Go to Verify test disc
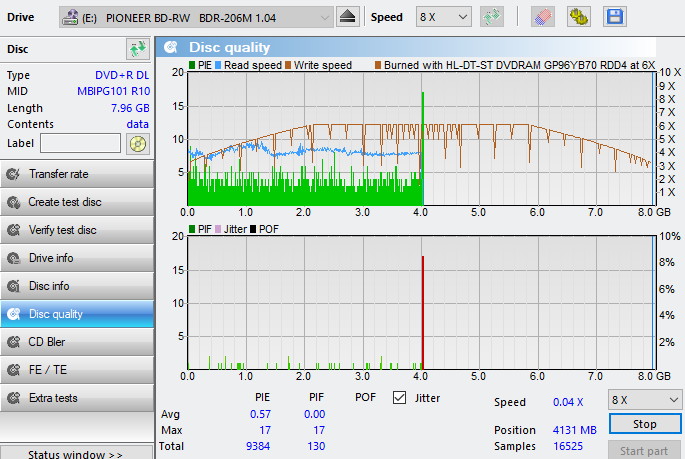The height and width of the screenshot is (459, 685). (x=77, y=230)
